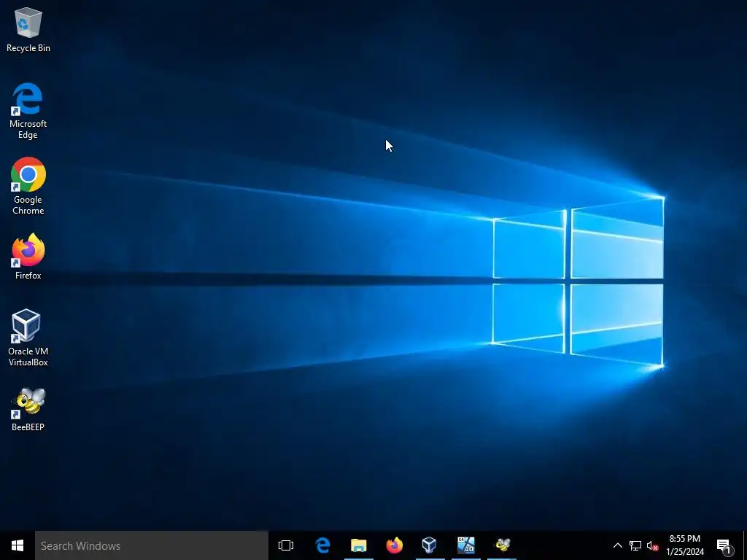747x560 pixels.
Task: Open the muted volume tray icon
Action: (x=652, y=545)
